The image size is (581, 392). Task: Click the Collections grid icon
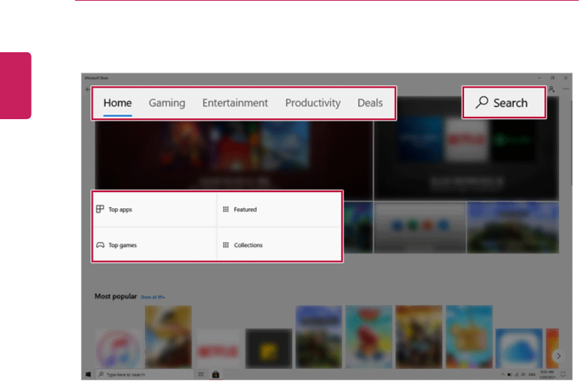point(226,245)
